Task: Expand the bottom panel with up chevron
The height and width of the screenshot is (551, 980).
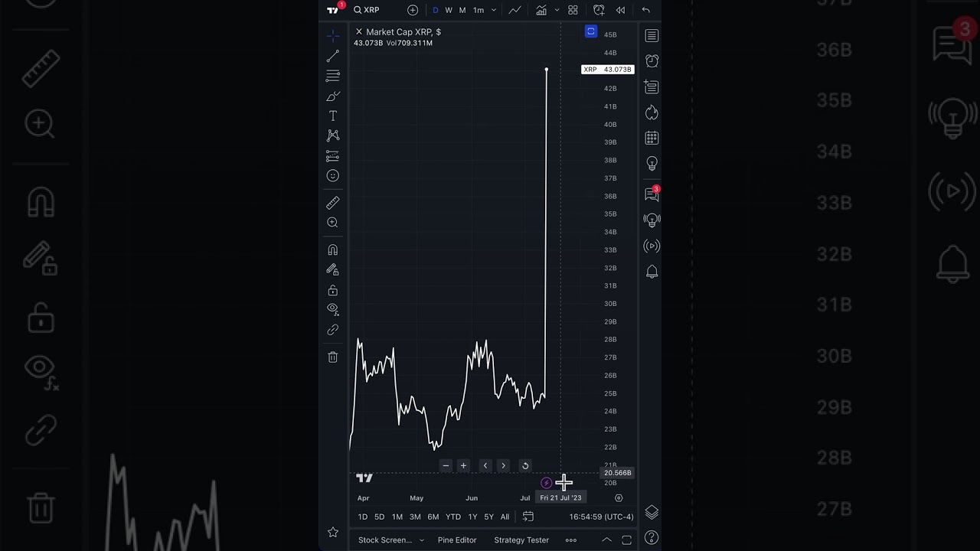Action: 606,540
